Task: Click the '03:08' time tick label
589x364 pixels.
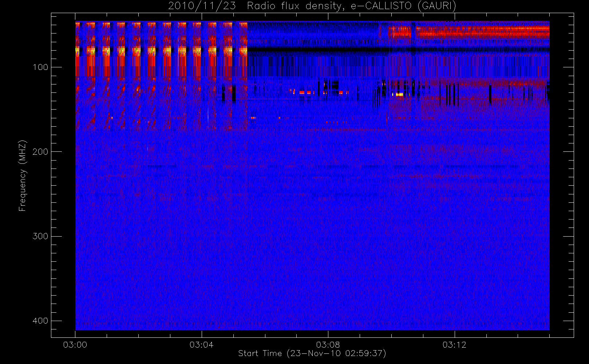Action: (x=328, y=345)
